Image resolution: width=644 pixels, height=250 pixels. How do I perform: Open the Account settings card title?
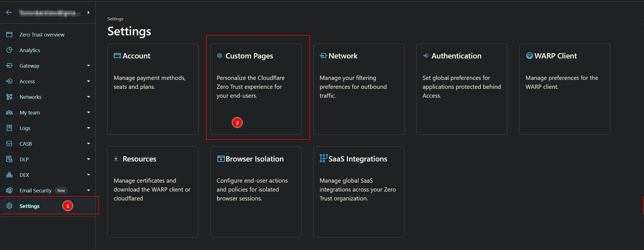(136, 56)
